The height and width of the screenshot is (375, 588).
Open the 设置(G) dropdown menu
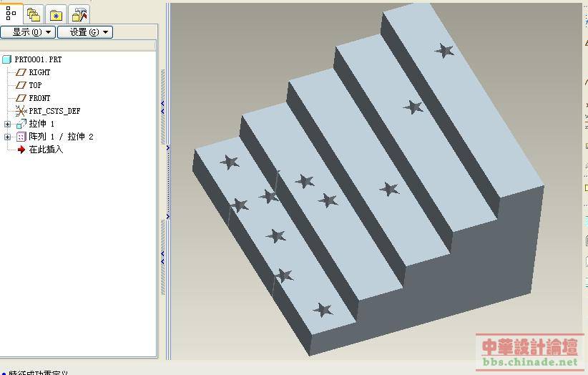tap(85, 32)
